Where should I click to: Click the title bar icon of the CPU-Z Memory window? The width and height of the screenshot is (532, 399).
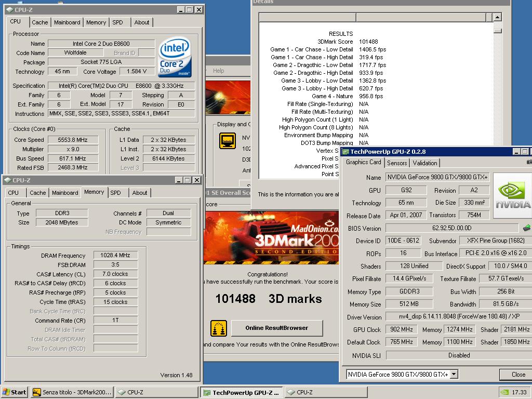tap(7, 180)
